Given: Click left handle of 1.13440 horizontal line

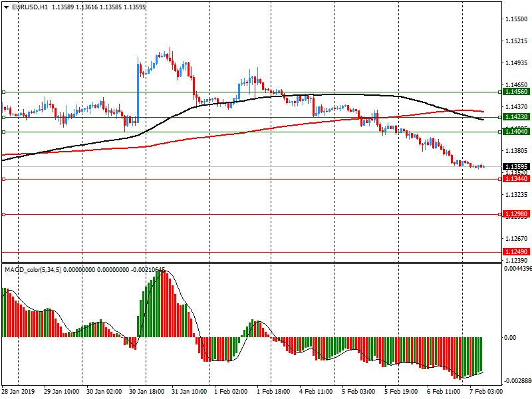Looking at the screenshot, I should (3, 179).
